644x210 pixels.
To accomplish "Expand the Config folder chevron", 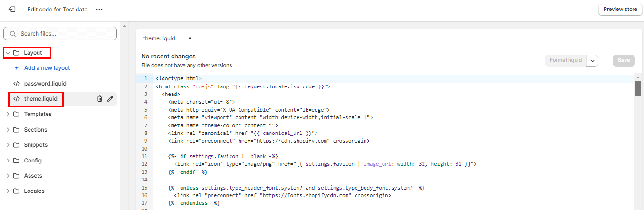I will (8, 161).
